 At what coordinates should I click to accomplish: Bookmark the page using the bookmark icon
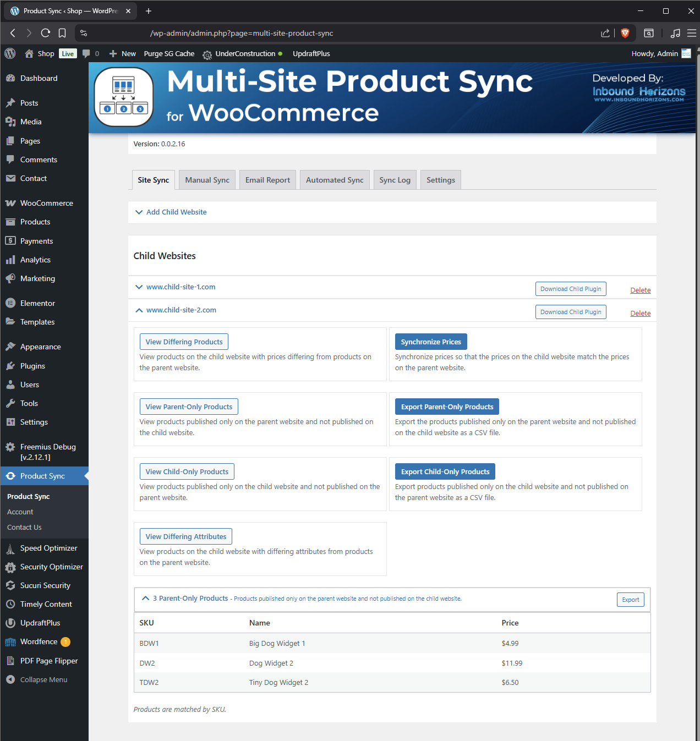click(62, 33)
